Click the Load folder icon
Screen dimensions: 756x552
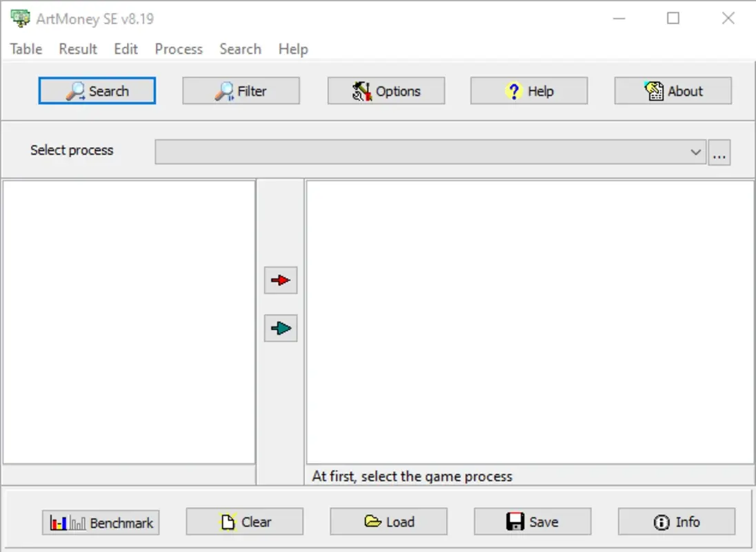(372, 522)
